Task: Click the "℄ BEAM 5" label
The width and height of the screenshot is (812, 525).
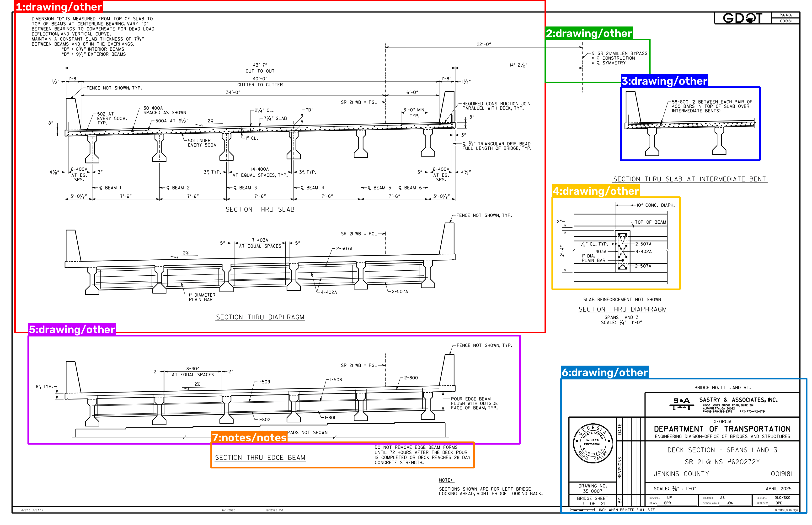Action: pos(379,188)
